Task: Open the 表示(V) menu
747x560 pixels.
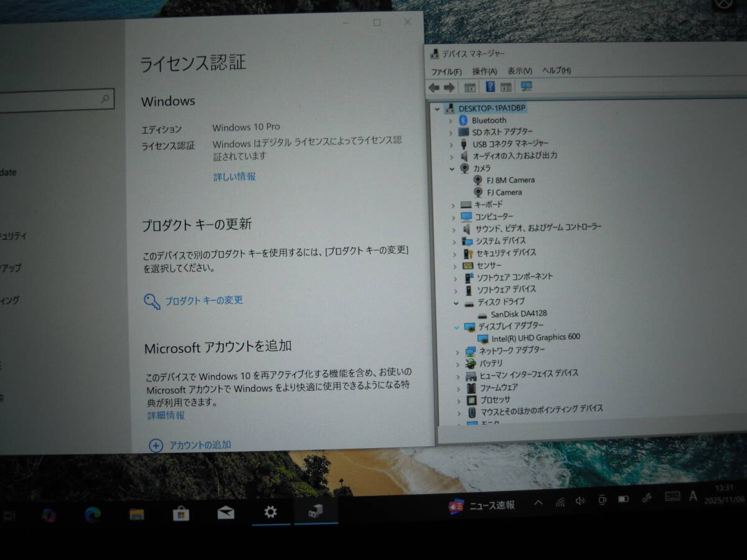Action: [x=520, y=71]
